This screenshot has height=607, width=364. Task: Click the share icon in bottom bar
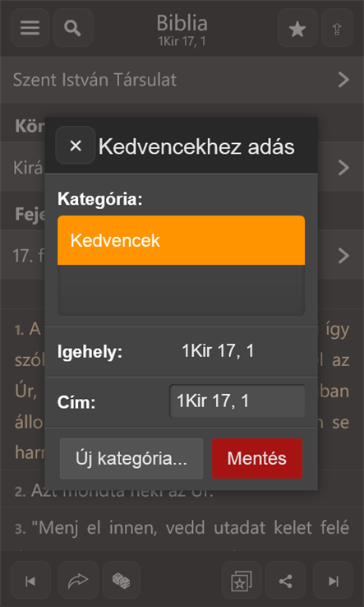(x=285, y=581)
